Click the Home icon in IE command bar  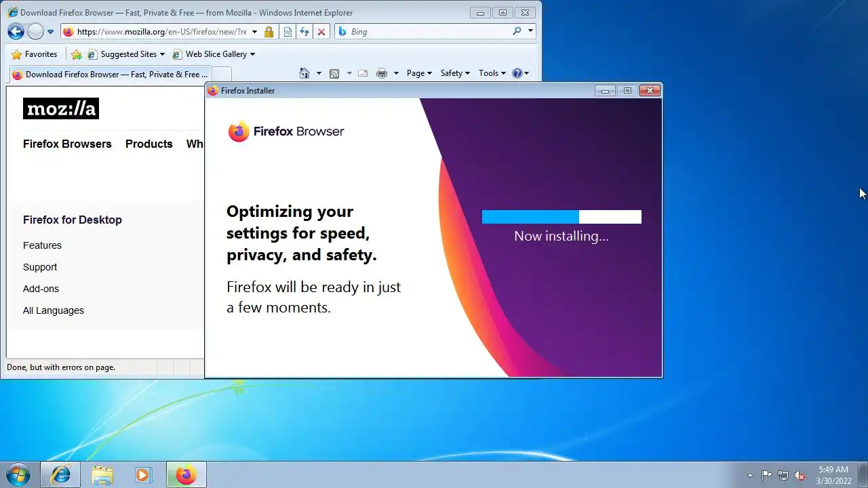[304, 73]
